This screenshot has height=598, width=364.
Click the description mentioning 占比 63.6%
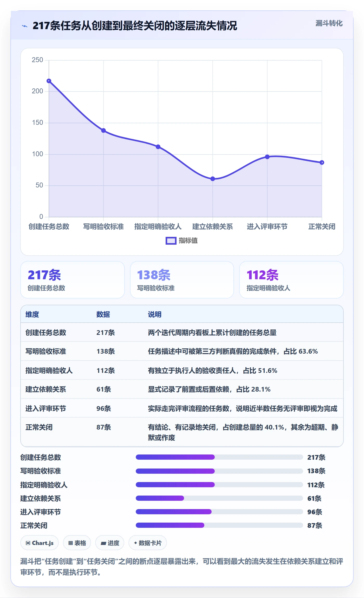click(233, 351)
